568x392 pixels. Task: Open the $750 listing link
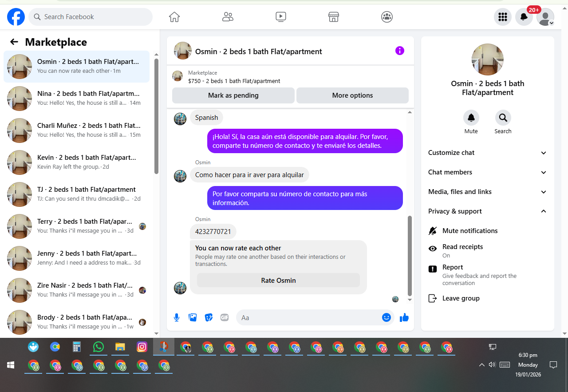(x=234, y=81)
